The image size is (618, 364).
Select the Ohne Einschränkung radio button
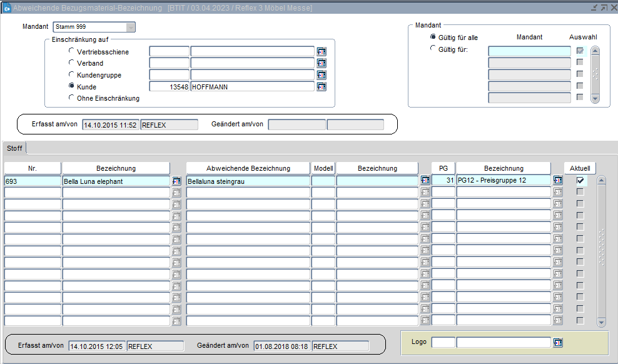click(72, 98)
